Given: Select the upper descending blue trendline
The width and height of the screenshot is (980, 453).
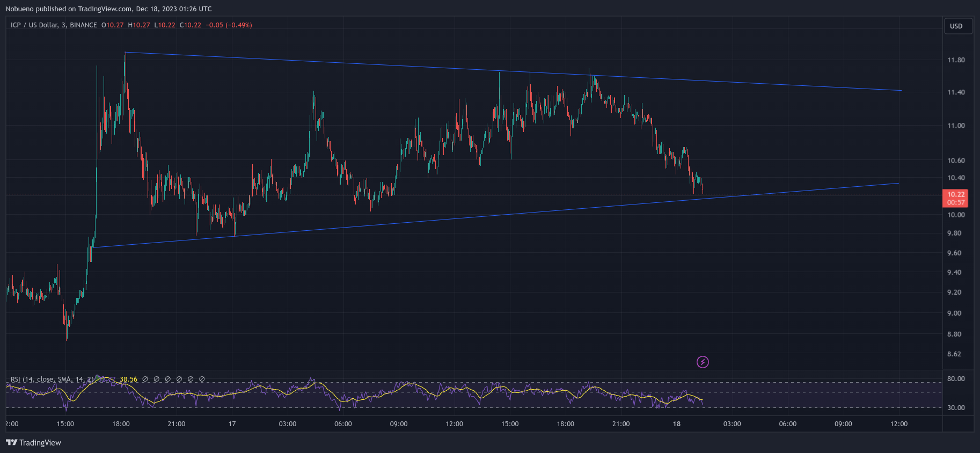Looking at the screenshot, I should tap(514, 72).
